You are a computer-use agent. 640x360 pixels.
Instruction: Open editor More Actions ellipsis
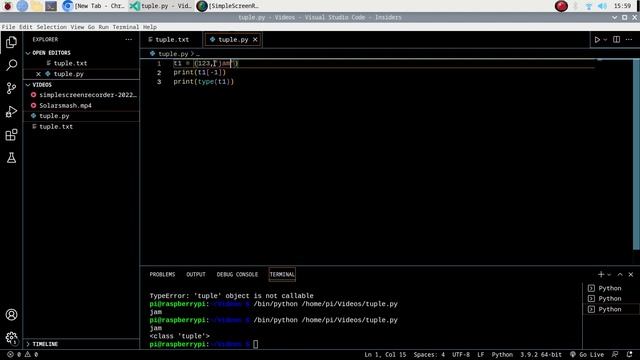pos(629,40)
